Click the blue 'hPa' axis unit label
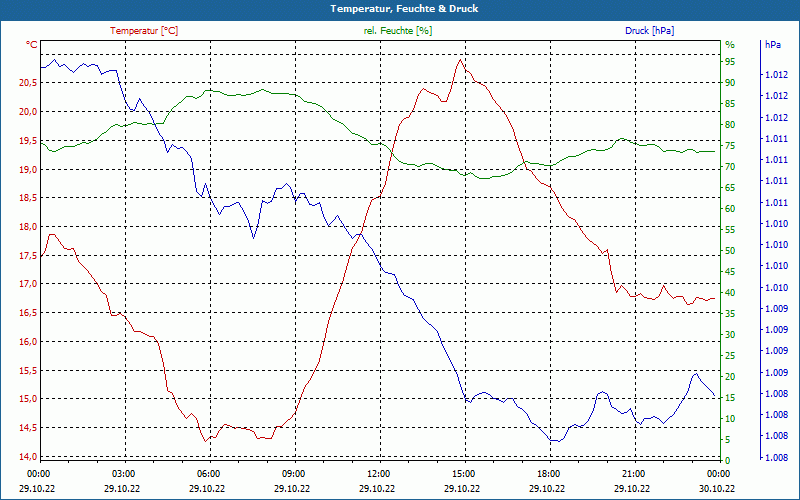Viewport: 800px width, 500px height. (x=772, y=45)
